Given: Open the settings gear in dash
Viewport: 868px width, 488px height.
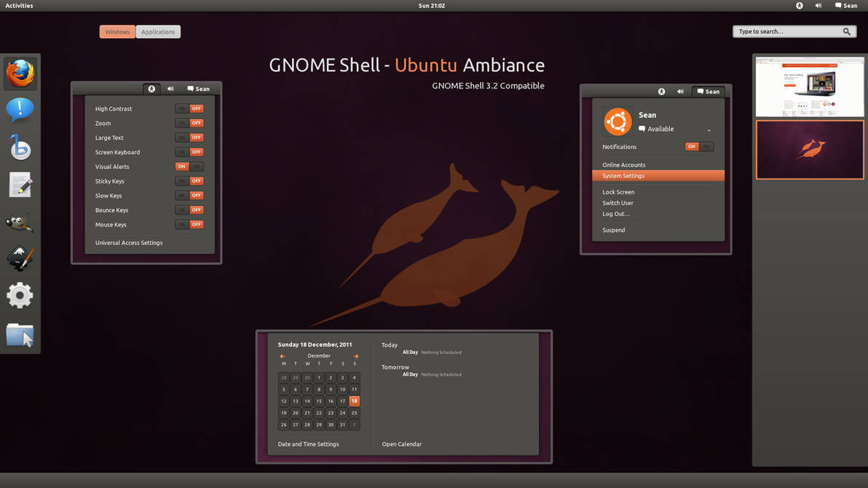Looking at the screenshot, I should tap(20, 295).
